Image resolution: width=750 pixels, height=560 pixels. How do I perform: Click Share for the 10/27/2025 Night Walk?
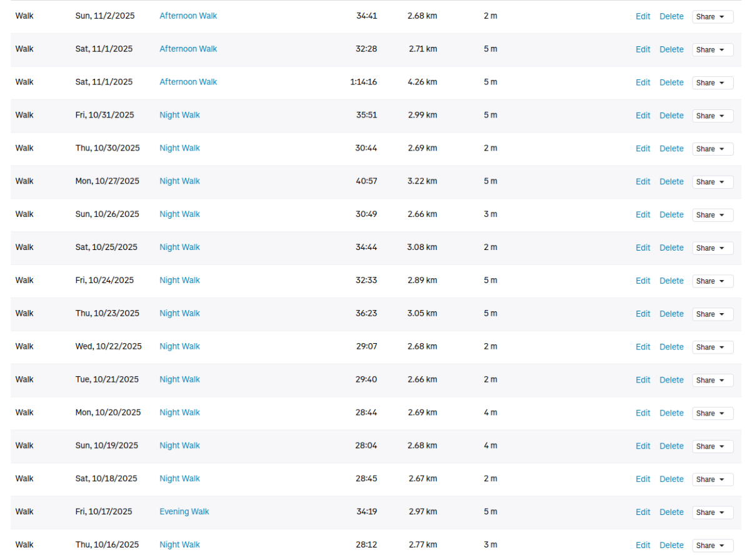(x=712, y=182)
